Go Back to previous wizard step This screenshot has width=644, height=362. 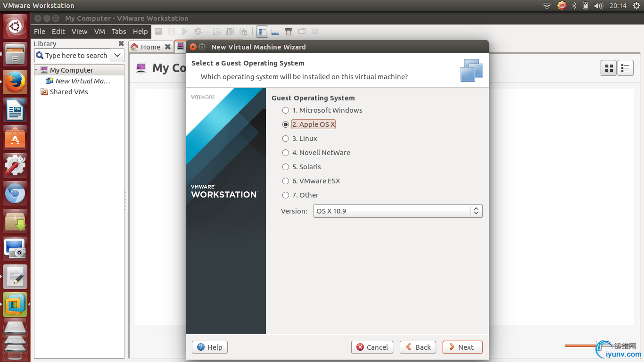pos(418,347)
